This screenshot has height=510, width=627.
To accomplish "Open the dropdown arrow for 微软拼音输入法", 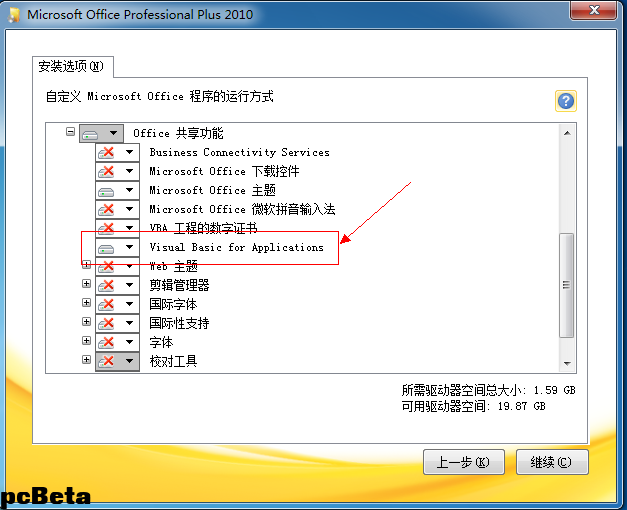I will tap(129, 209).
